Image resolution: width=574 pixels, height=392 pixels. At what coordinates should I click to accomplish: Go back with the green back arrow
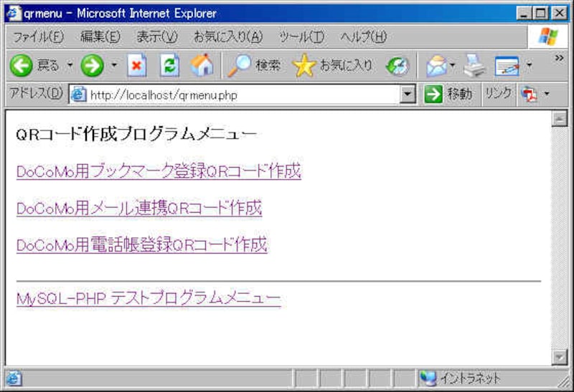click(21, 65)
